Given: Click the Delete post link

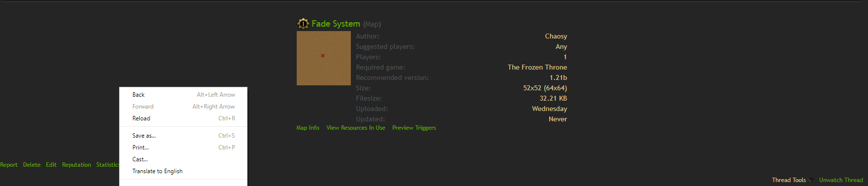Looking at the screenshot, I should pos(31,165).
